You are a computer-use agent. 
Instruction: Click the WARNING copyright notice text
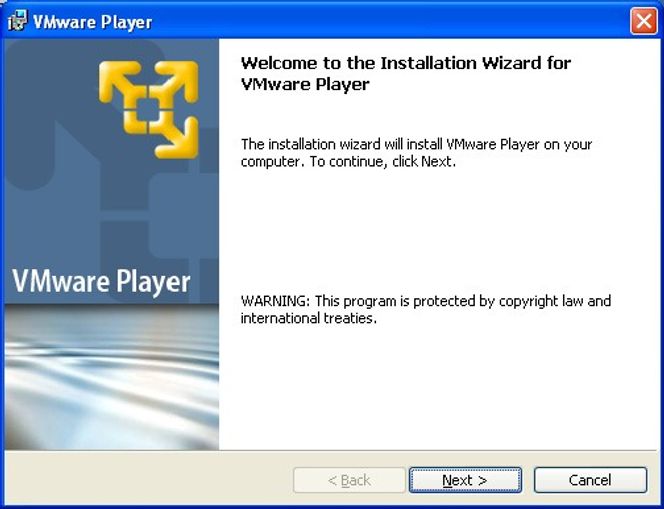[x=426, y=309]
